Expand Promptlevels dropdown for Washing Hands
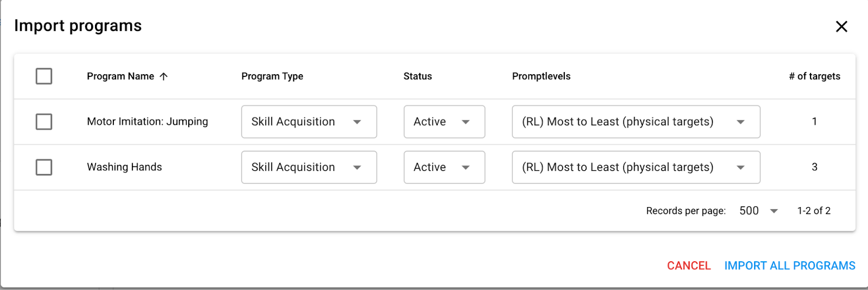The image size is (868, 290). pos(635,167)
